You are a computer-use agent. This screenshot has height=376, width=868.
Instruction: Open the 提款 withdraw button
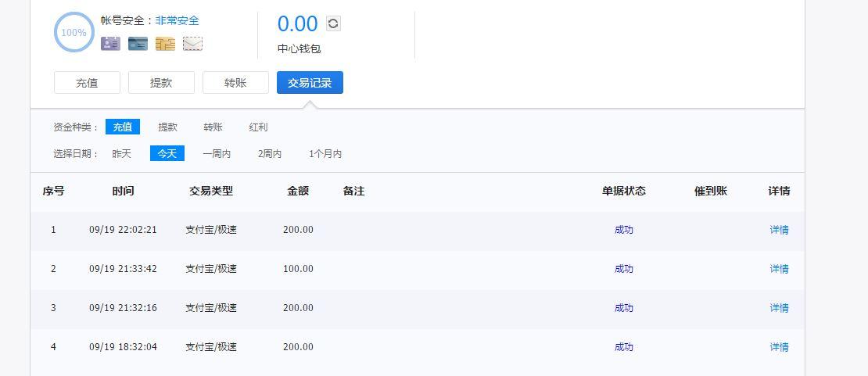(161, 83)
